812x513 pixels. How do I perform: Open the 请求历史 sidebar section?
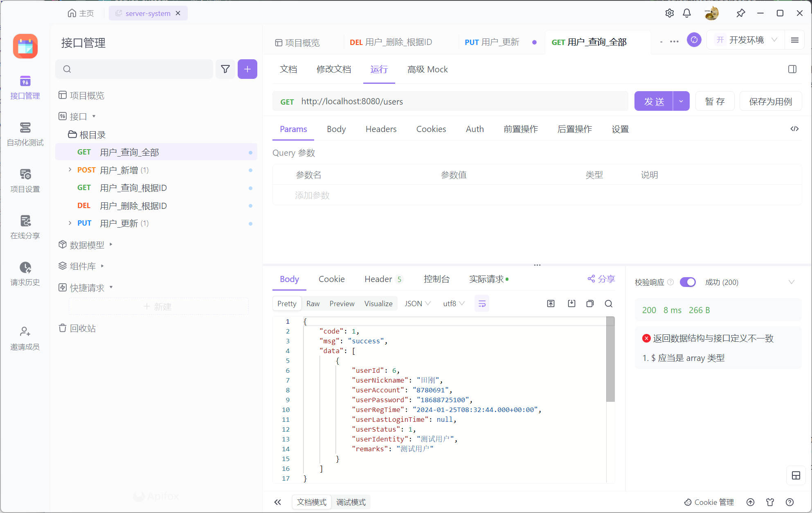[25, 274]
